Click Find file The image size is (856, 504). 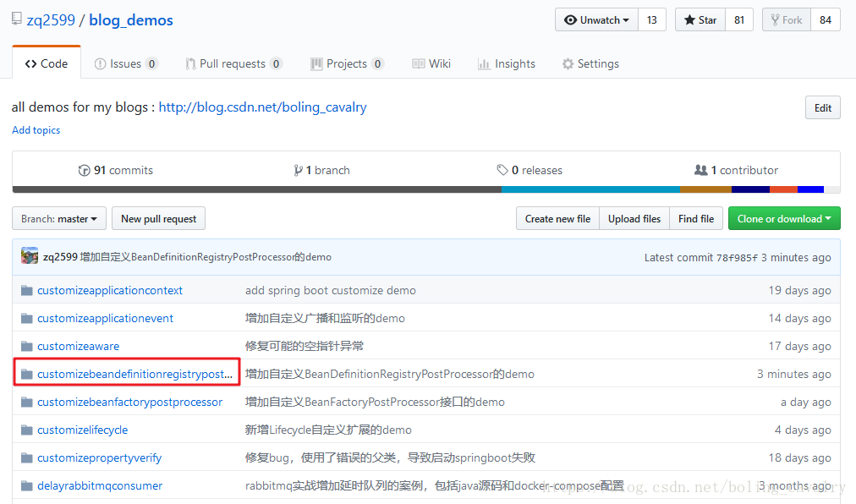point(696,218)
